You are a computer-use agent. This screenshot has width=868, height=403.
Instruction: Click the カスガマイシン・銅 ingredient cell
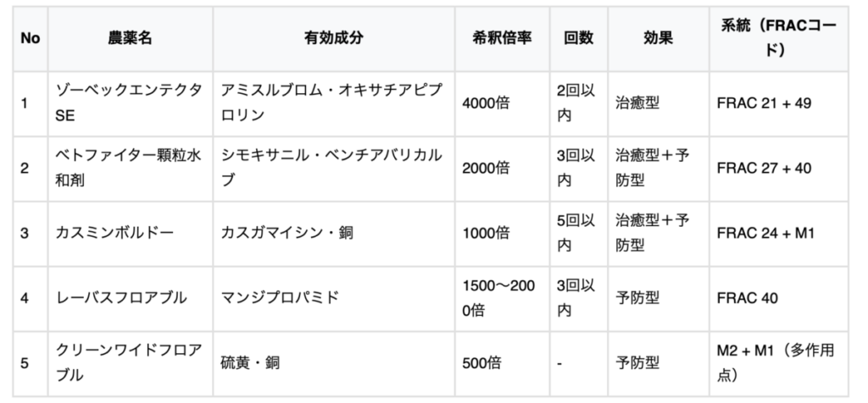click(x=334, y=234)
